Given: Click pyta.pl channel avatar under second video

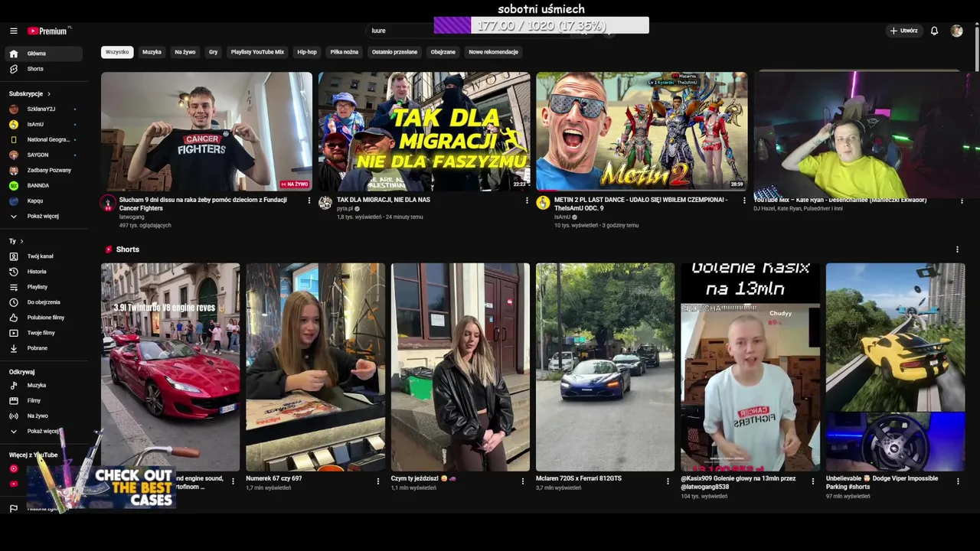Looking at the screenshot, I should pyautogui.click(x=325, y=203).
